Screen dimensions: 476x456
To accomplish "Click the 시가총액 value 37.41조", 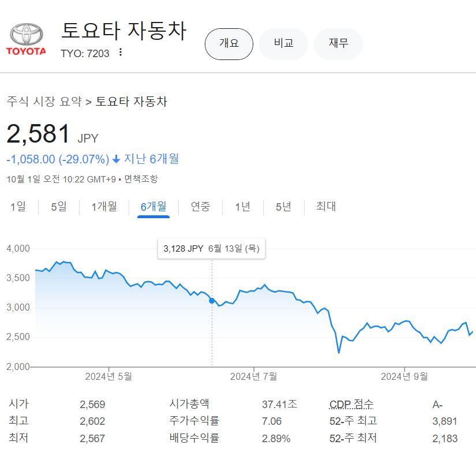I will [x=280, y=404].
